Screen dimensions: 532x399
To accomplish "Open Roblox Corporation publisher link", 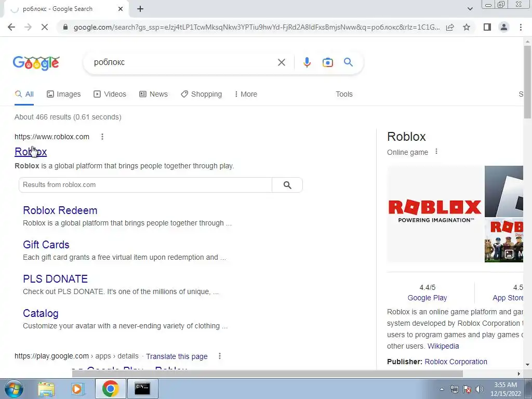I will pos(456,362).
